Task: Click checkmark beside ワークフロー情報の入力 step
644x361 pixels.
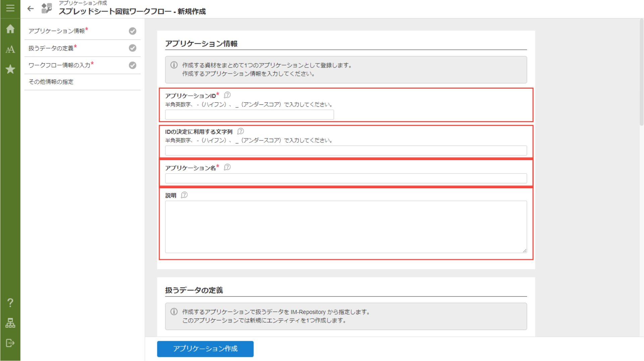Action: (132, 65)
